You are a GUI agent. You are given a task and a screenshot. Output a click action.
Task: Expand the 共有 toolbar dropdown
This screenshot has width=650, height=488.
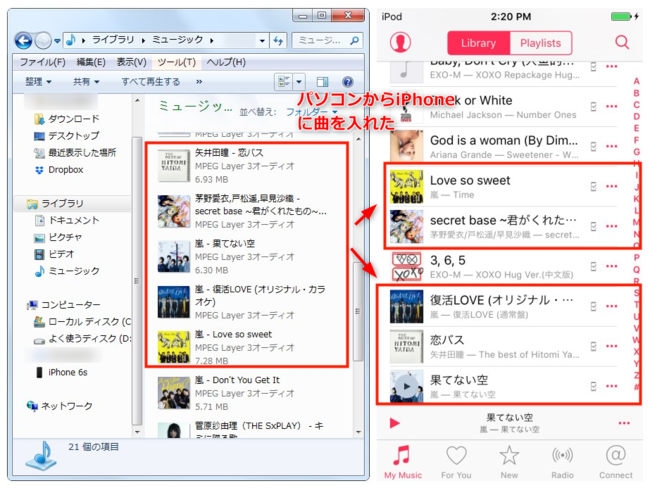[86, 82]
